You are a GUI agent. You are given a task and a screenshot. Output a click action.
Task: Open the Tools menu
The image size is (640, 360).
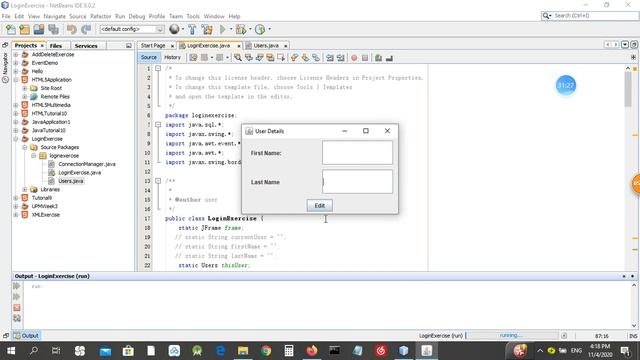click(x=193, y=16)
